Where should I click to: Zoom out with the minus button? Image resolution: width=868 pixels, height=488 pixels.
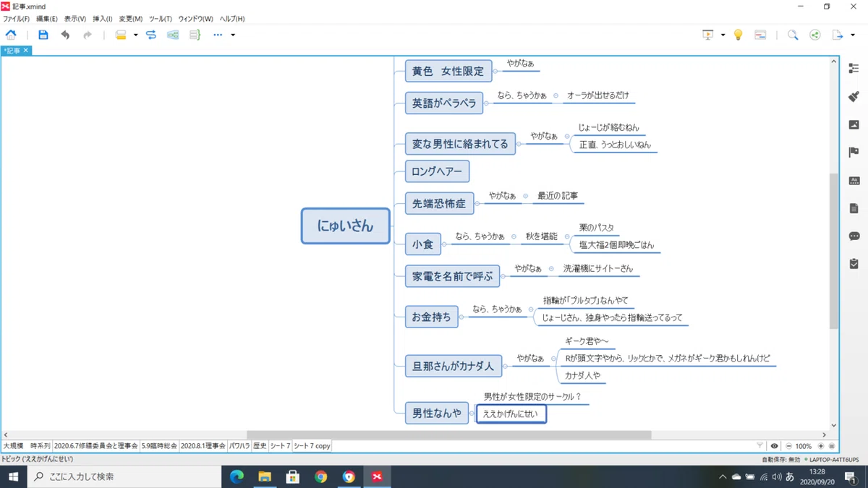pos(788,446)
